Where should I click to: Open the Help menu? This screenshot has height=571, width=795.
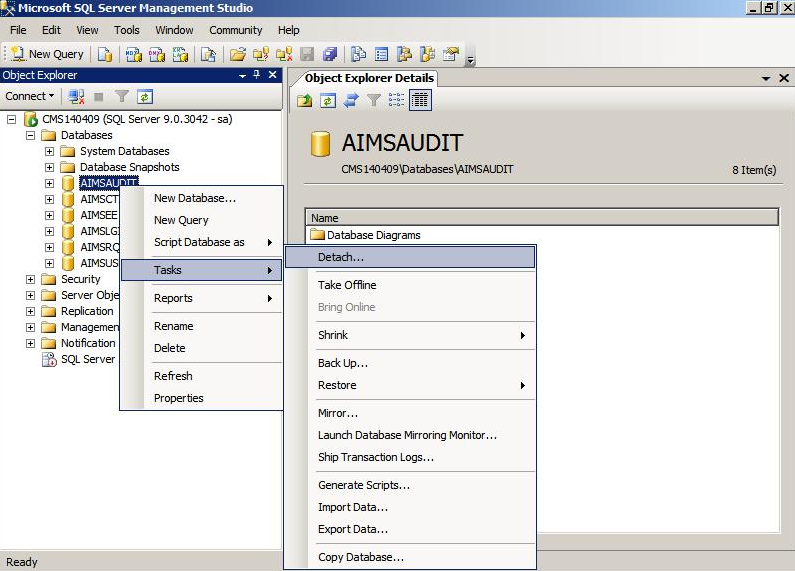288,30
